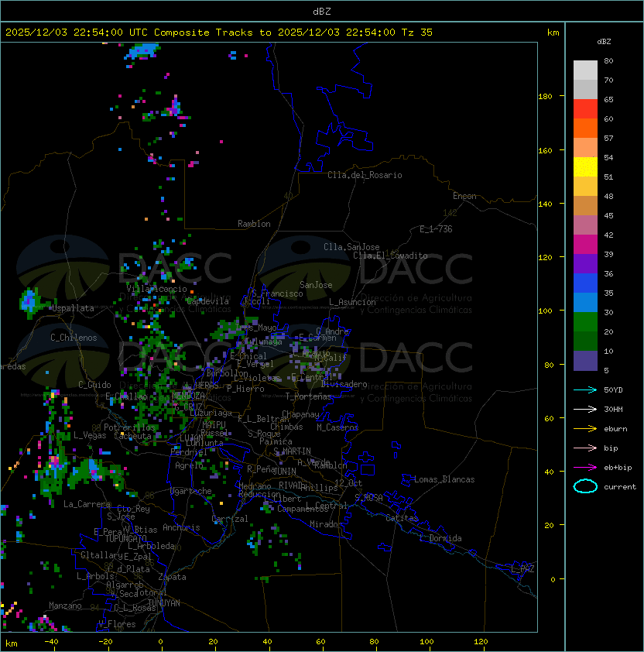644x652 pixels.
Task: Click the Lomas_Blancas map label
Action: click(444, 479)
